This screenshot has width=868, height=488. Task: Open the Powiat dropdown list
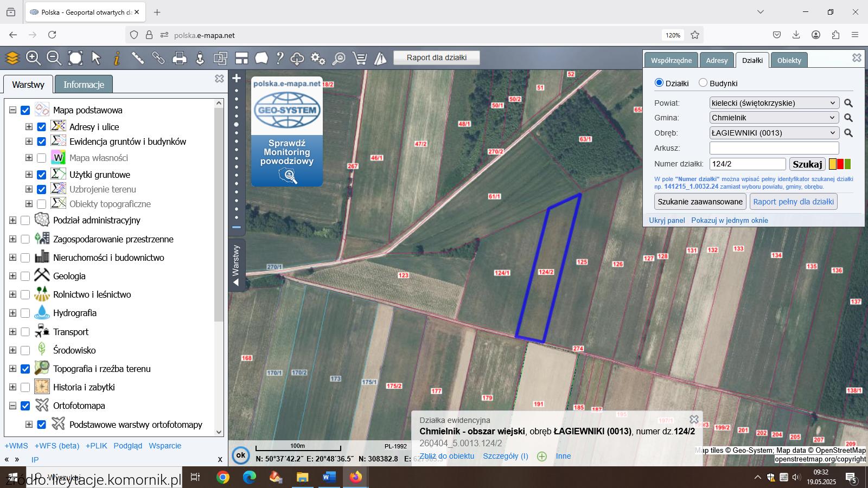(774, 103)
